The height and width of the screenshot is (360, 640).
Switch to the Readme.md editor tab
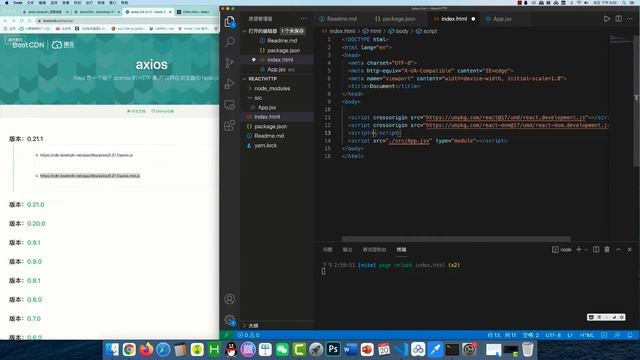coord(338,19)
